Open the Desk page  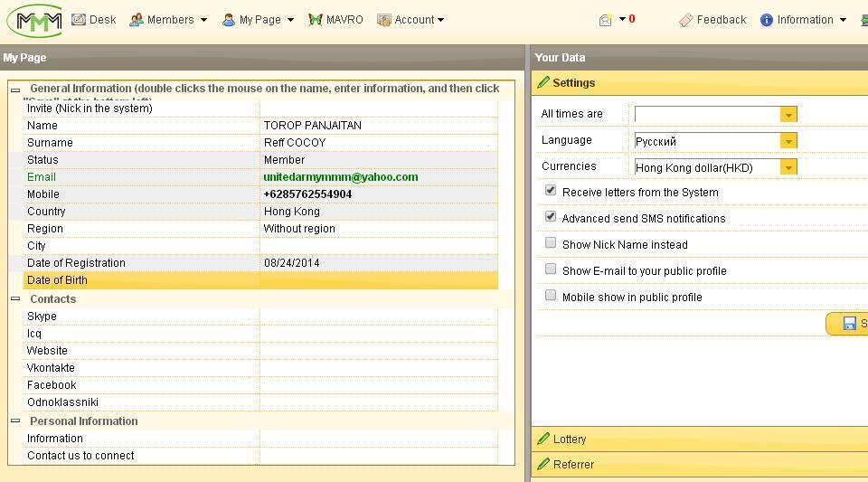(x=93, y=20)
